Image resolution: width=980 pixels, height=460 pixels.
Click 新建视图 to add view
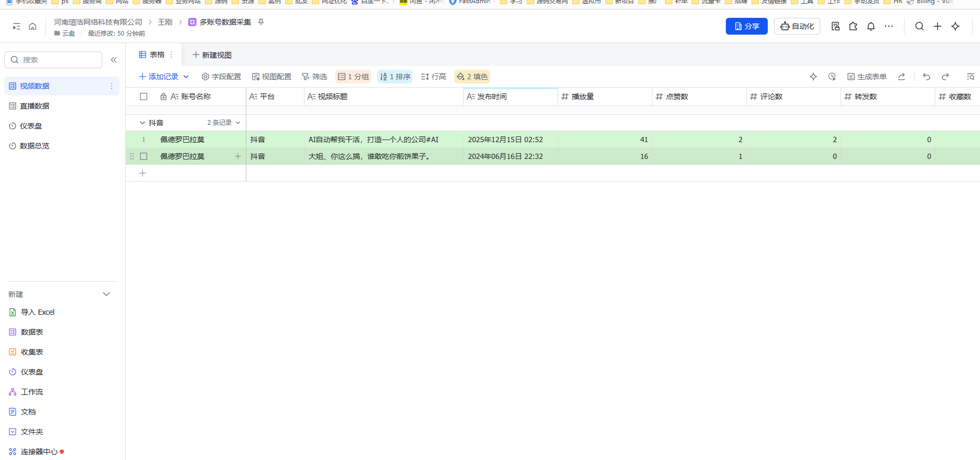point(212,55)
